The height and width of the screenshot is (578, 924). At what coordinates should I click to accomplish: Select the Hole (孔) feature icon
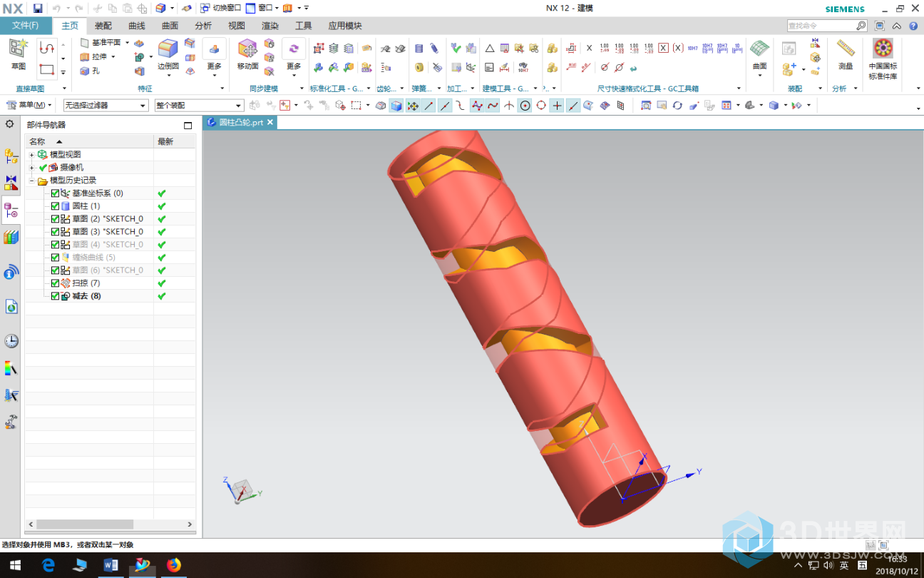[84, 71]
